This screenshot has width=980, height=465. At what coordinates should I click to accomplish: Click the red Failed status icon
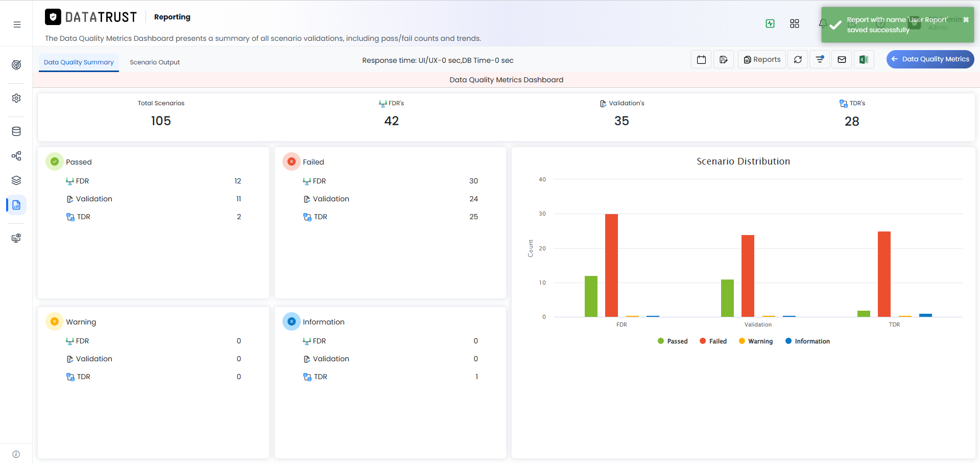click(292, 161)
